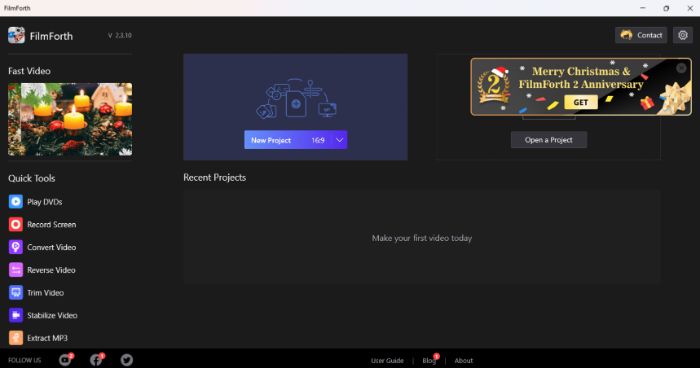This screenshot has width=700, height=368.
Task: Dismiss the Christmas anniversary banner
Action: click(681, 68)
